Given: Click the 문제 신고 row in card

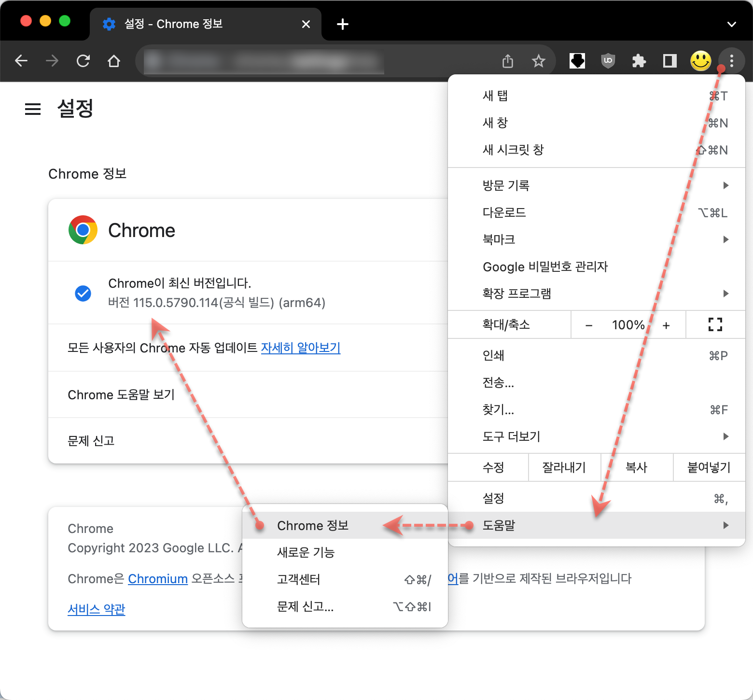Looking at the screenshot, I should tap(248, 441).
